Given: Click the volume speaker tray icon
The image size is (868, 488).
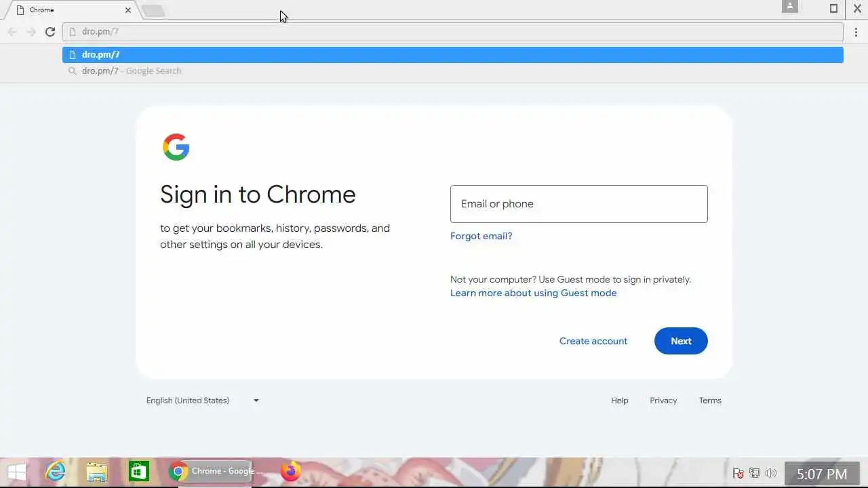Looking at the screenshot, I should [771, 473].
